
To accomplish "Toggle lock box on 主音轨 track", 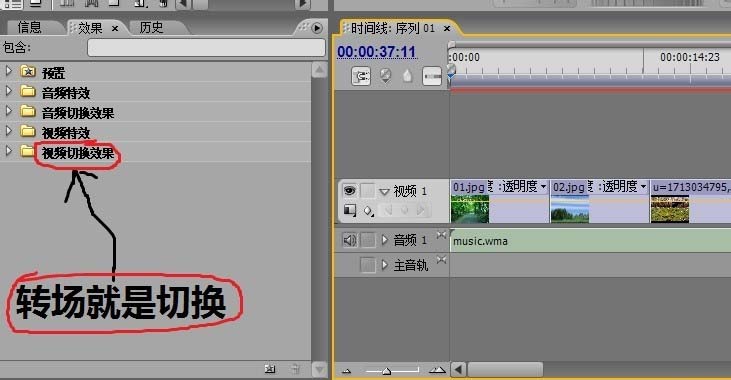I will click(x=368, y=265).
